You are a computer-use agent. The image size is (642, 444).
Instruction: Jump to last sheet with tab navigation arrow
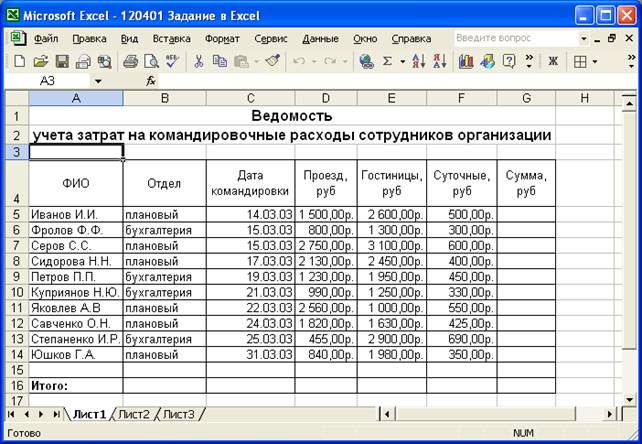(57, 415)
